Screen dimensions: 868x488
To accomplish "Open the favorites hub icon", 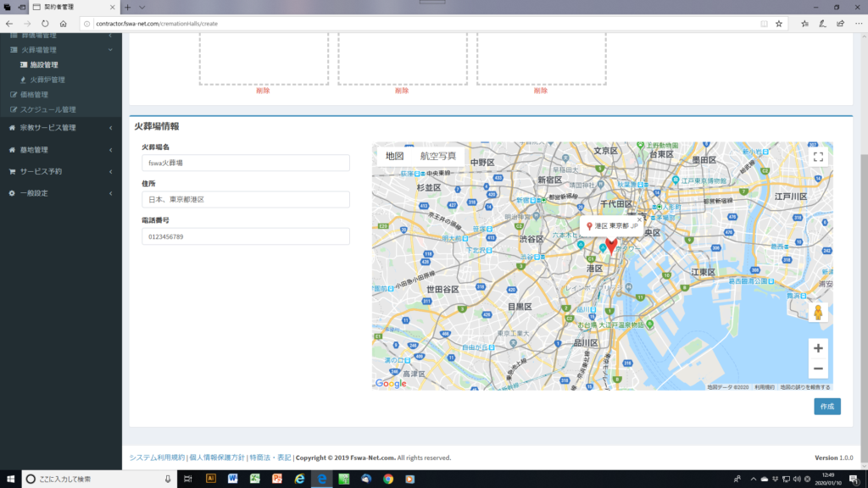I will click(805, 24).
